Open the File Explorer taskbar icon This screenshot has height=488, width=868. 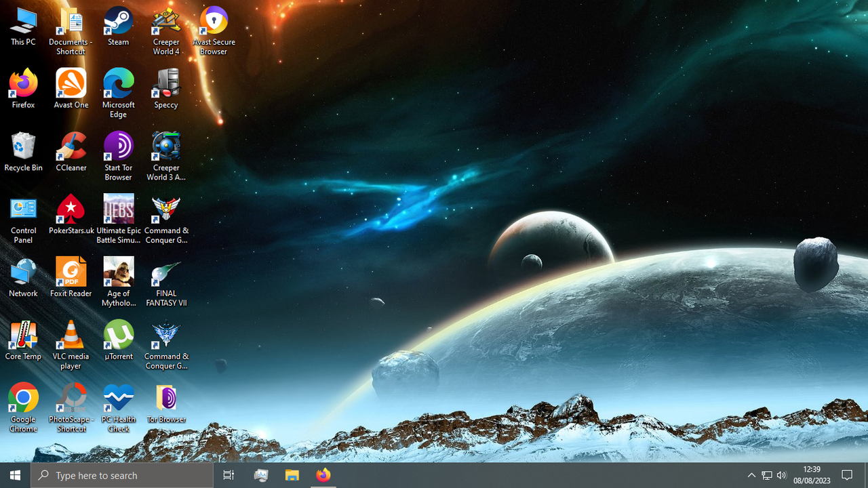click(x=292, y=475)
